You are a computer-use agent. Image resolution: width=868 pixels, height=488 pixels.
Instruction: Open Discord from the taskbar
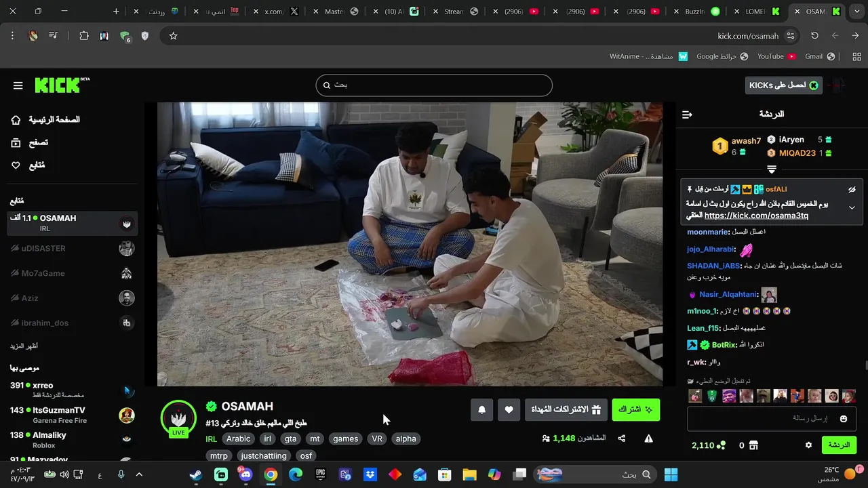(245, 474)
